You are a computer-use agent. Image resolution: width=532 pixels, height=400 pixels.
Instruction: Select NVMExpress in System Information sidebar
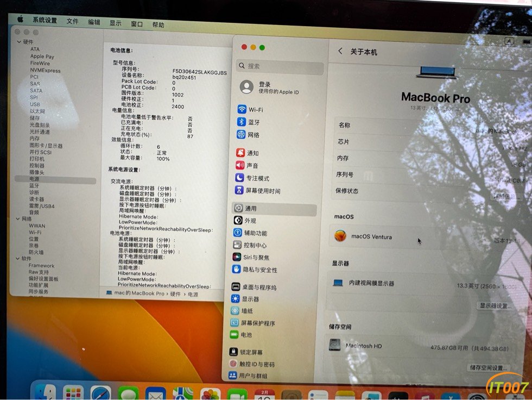pos(45,70)
